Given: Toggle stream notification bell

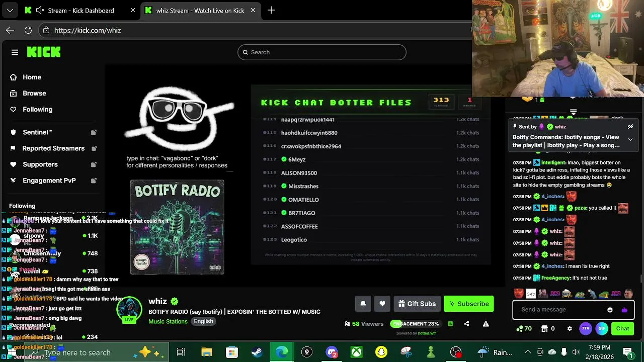Looking at the screenshot, I should pos(363,304).
